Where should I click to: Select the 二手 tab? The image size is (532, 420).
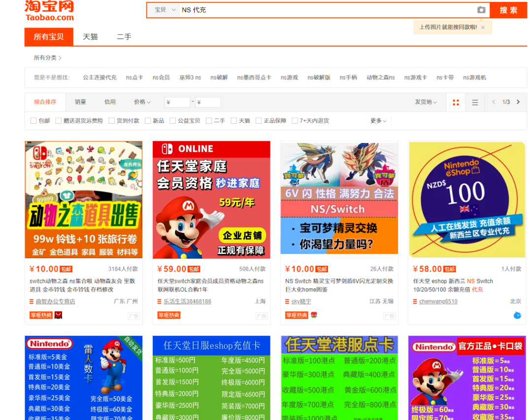(x=124, y=36)
